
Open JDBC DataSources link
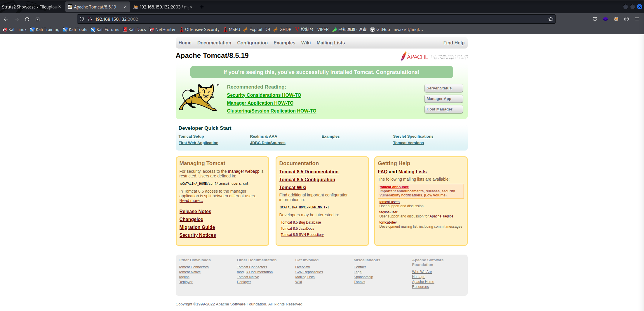268,143
